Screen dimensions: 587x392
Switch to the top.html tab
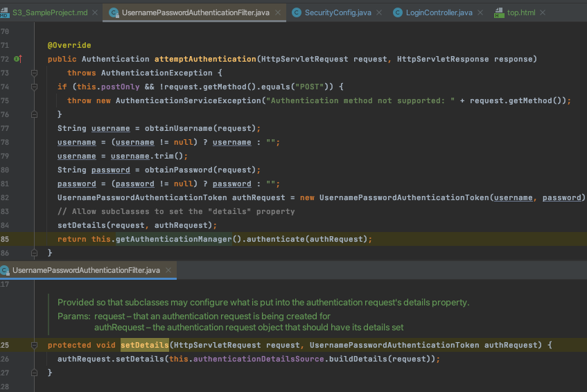pos(520,12)
